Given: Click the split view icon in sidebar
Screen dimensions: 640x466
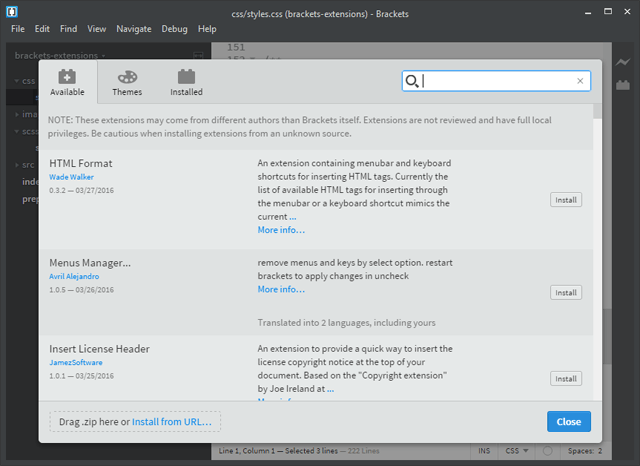Looking at the screenshot, I should 198,55.
